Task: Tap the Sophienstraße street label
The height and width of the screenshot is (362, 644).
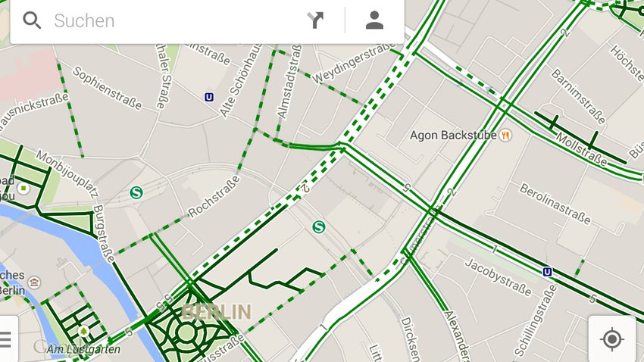Action: (107, 89)
